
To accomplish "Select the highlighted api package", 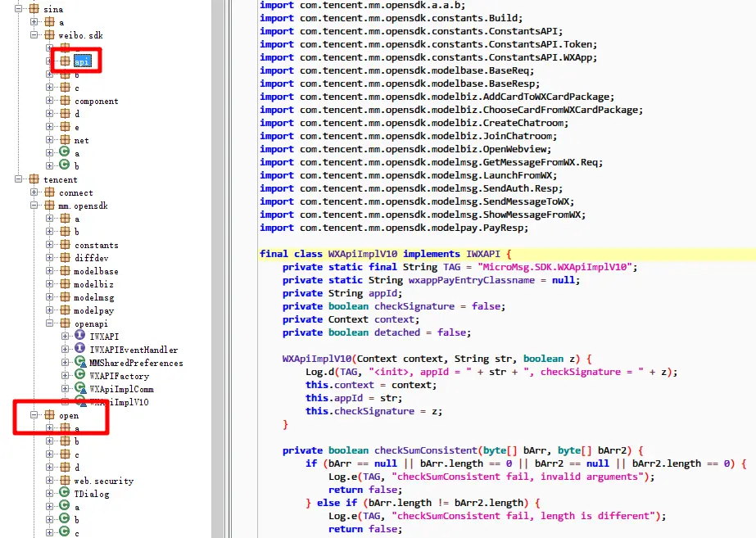I will (82, 61).
